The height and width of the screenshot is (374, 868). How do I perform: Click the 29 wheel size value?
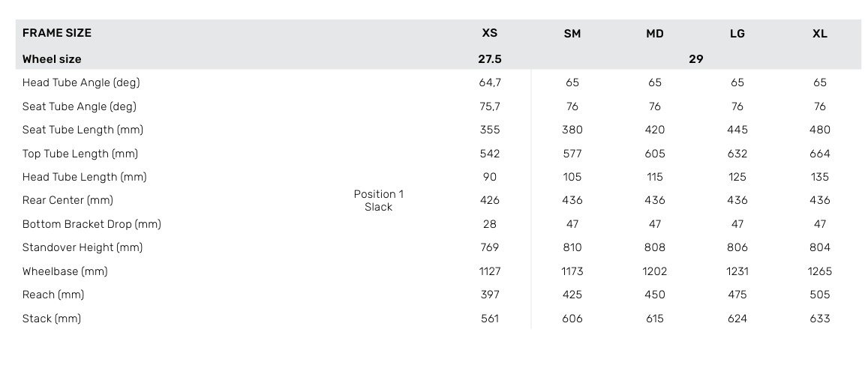[x=696, y=59]
